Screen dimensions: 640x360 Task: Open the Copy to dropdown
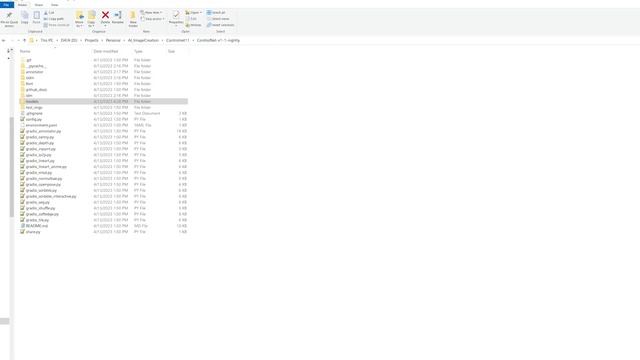[91, 19]
